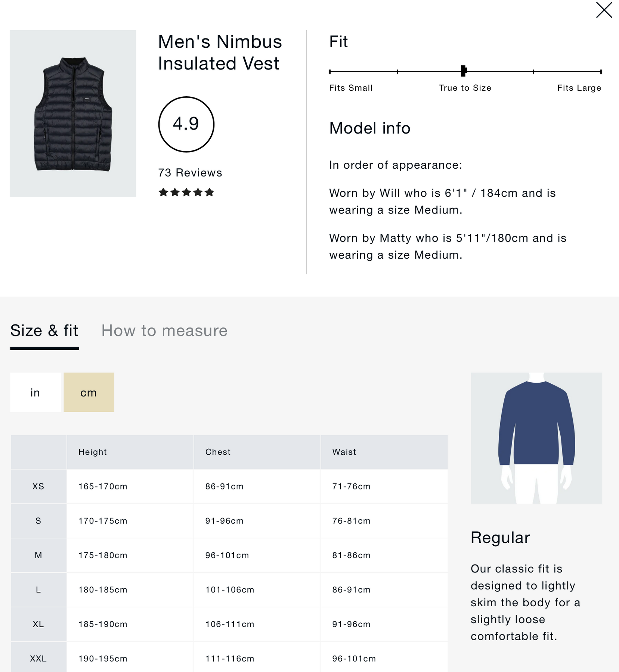619x672 pixels.
Task: Close the size guide dialog
Action: [604, 10]
